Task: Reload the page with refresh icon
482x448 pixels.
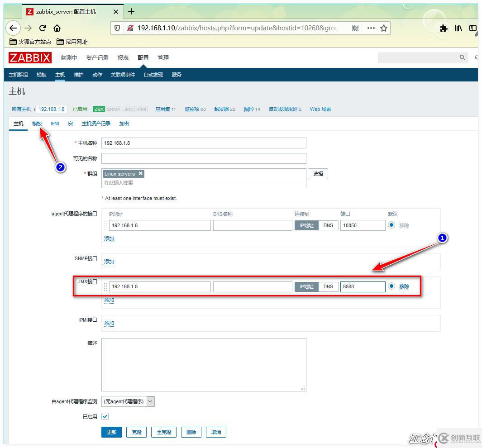Action: [43, 28]
